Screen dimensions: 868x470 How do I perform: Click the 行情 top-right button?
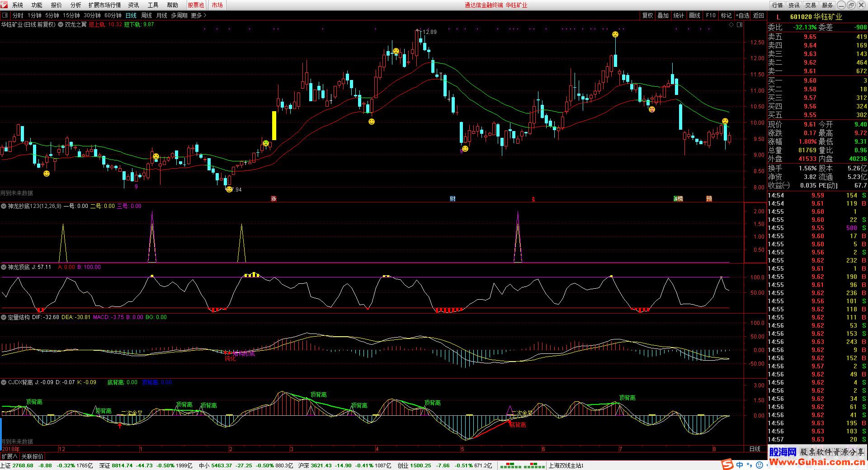pyautogui.click(x=777, y=5)
